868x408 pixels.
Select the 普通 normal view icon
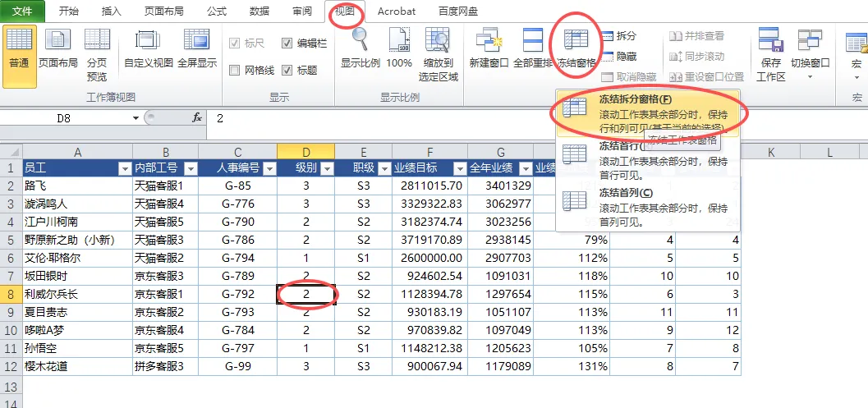click(20, 56)
